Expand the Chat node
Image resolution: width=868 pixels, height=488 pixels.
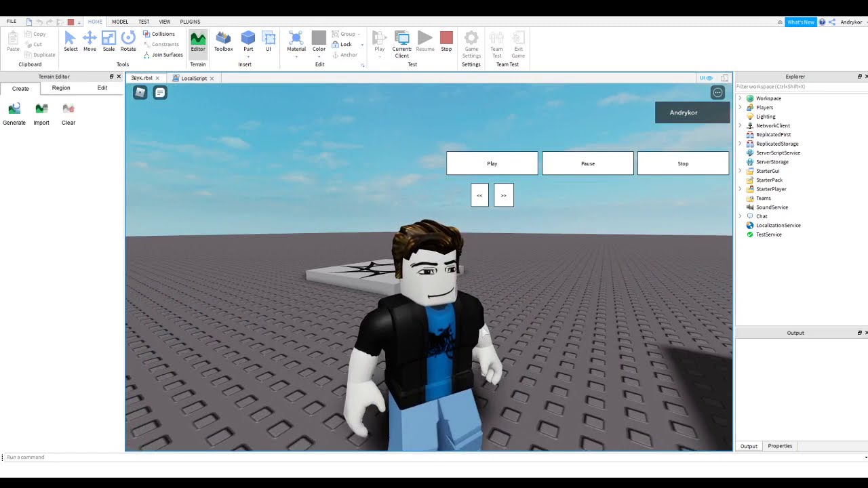pyautogui.click(x=740, y=216)
